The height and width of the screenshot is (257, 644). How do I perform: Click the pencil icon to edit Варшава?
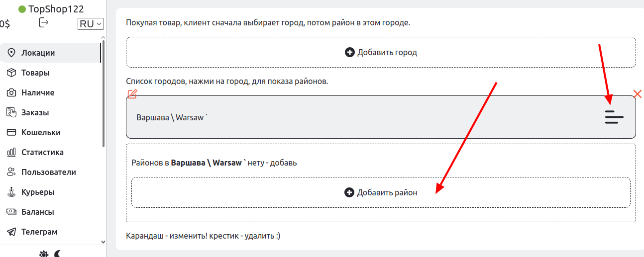tap(132, 94)
